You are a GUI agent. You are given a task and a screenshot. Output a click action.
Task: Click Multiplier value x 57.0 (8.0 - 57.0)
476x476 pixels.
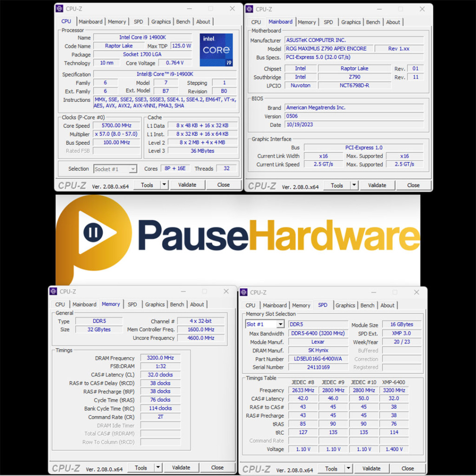[x=117, y=134]
